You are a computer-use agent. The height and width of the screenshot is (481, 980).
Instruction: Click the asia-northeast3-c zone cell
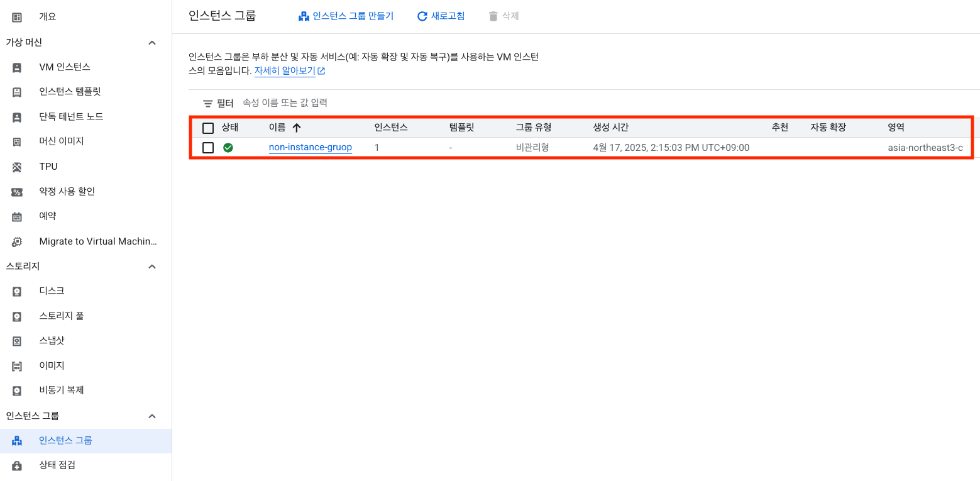(x=925, y=147)
